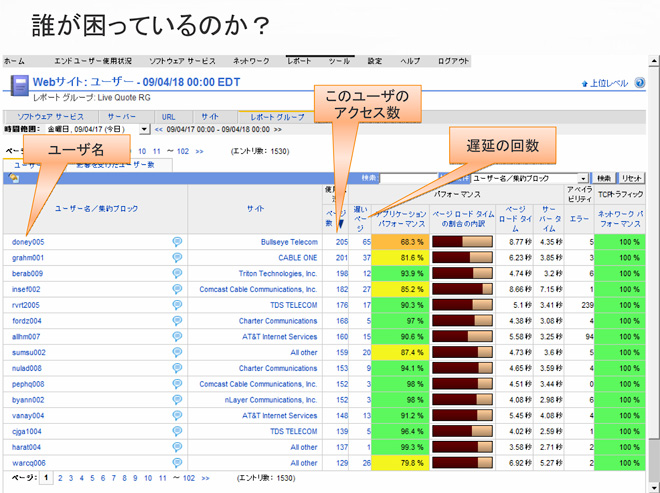Viewport: 660px width, 493px height.
Task: Open chat bubble icon for cjga1004
Action: pos(177,431)
